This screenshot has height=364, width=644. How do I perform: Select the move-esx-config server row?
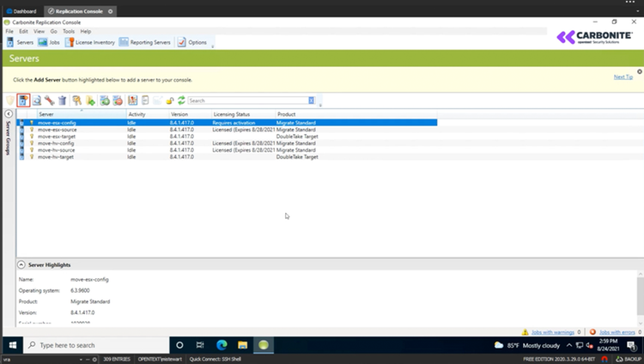tap(227, 123)
